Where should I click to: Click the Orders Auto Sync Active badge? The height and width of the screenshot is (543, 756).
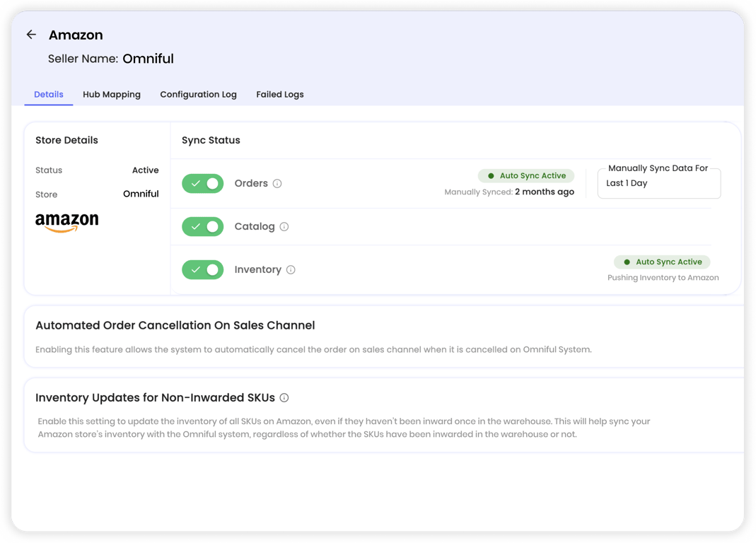[x=526, y=175]
